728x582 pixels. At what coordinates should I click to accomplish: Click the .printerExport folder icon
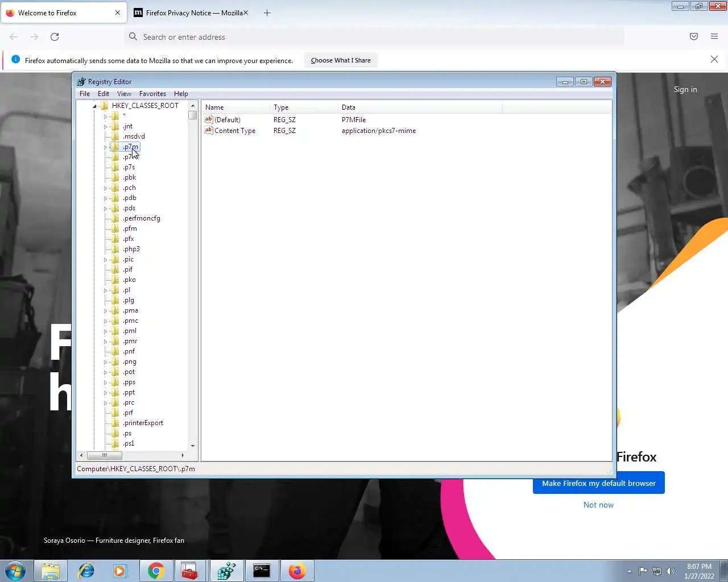point(115,423)
